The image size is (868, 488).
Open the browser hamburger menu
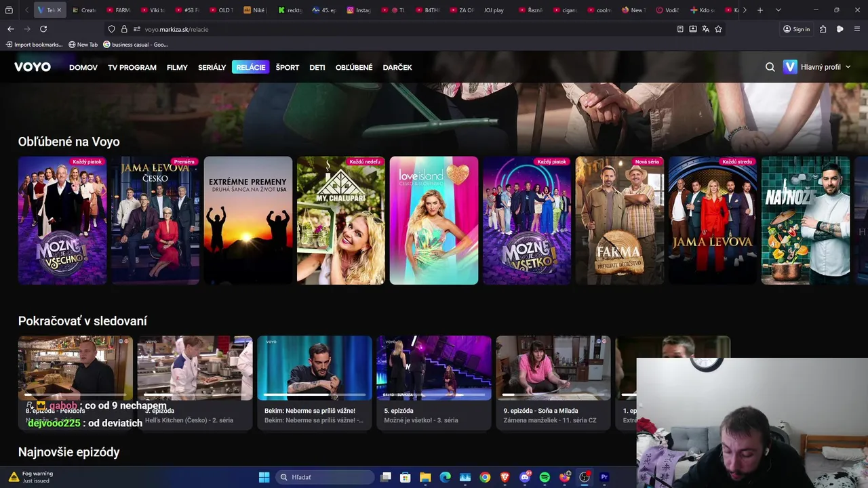click(x=858, y=29)
